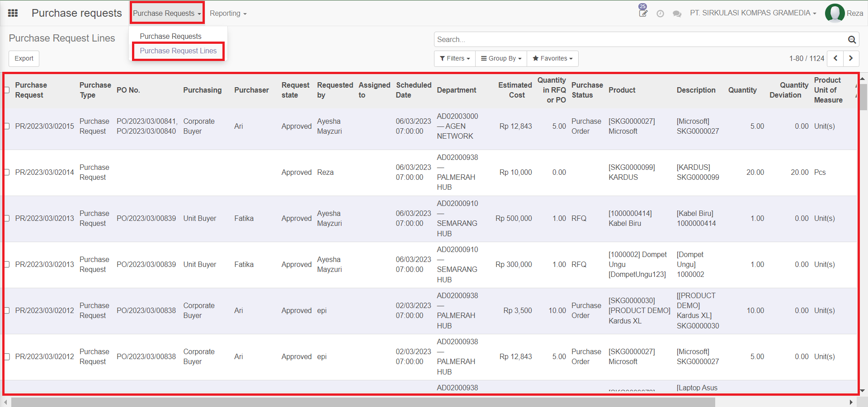The width and height of the screenshot is (868, 407).
Task: Click the [SKG0000030] [PRODUCT DEMO] Kardus XL product cell
Action: 639,310
